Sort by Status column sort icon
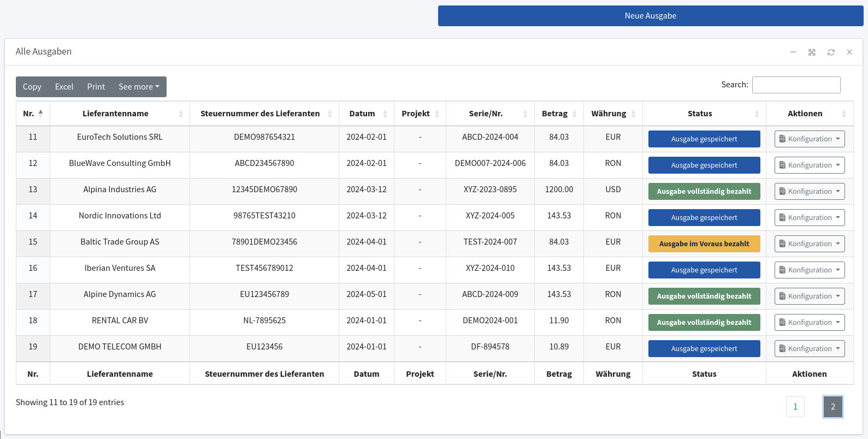The width and height of the screenshot is (868, 439). 757,114
